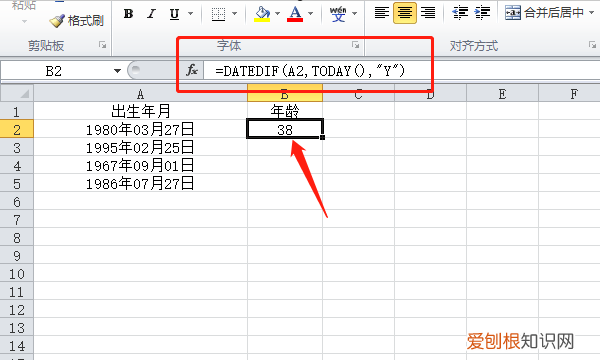This screenshot has width=600, height=360.
Task: Select cell 1995年02月25日
Action: tap(140, 147)
